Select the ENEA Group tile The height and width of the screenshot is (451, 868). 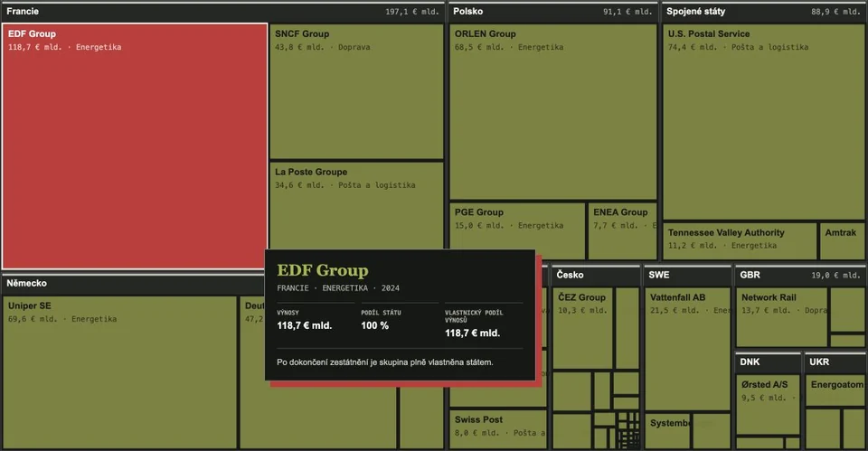point(622,230)
